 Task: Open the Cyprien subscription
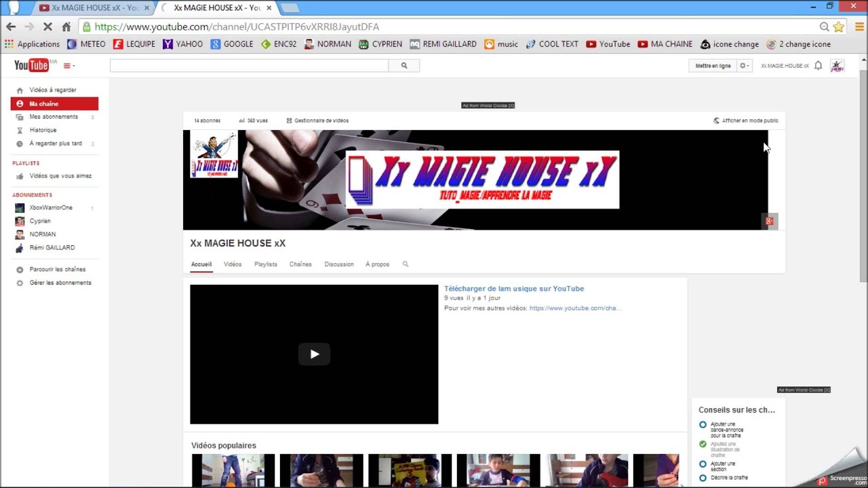click(x=40, y=221)
